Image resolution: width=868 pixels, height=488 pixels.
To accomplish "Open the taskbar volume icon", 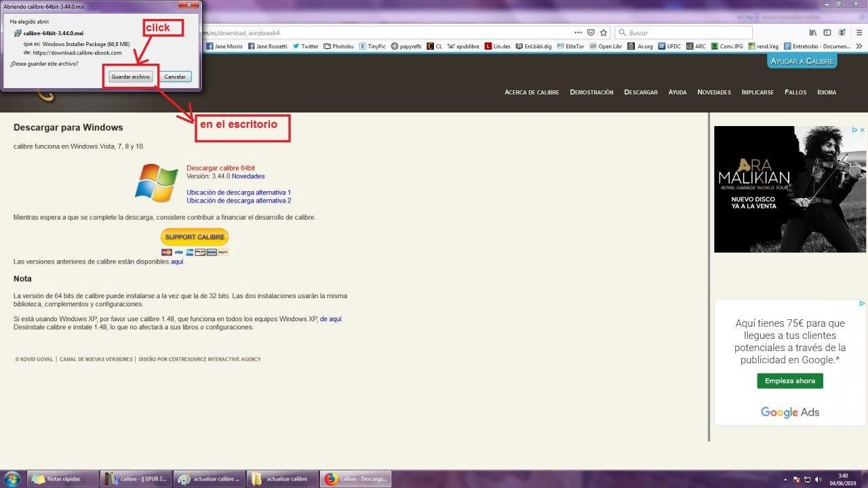I will (x=818, y=479).
